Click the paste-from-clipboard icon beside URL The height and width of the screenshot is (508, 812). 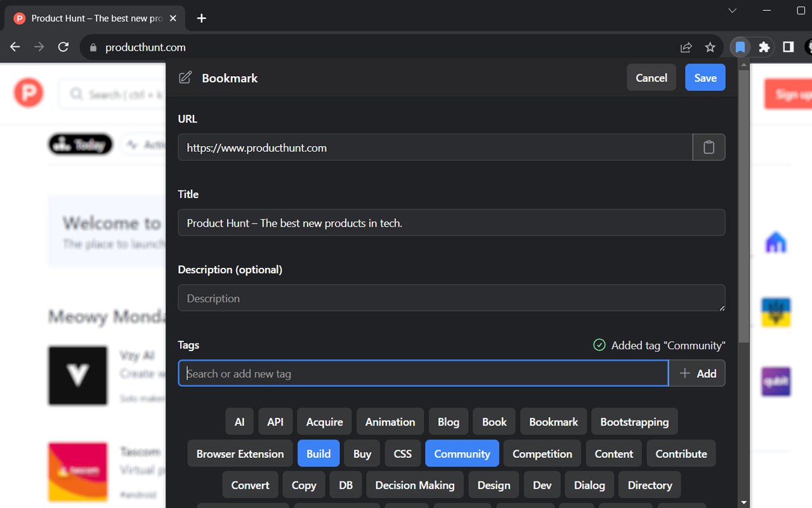tap(709, 147)
